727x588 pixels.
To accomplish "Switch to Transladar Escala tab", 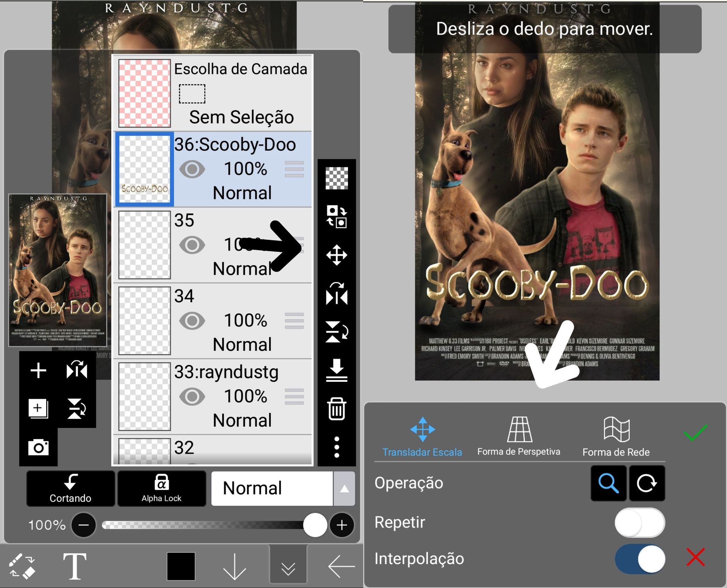I will (x=422, y=437).
